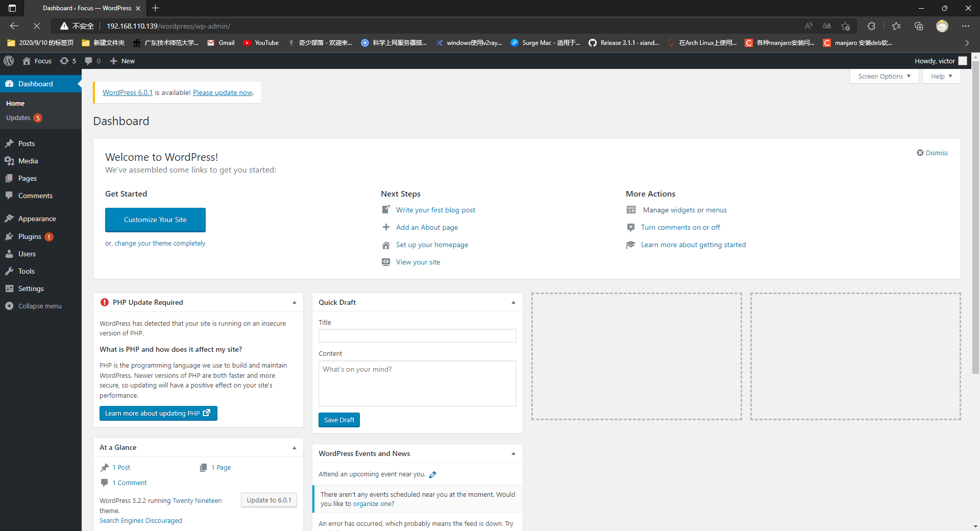Image resolution: width=980 pixels, height=531 pixels.
Task: Expand the bookmarks bar overflow chevron
Action: click(967, 43)
